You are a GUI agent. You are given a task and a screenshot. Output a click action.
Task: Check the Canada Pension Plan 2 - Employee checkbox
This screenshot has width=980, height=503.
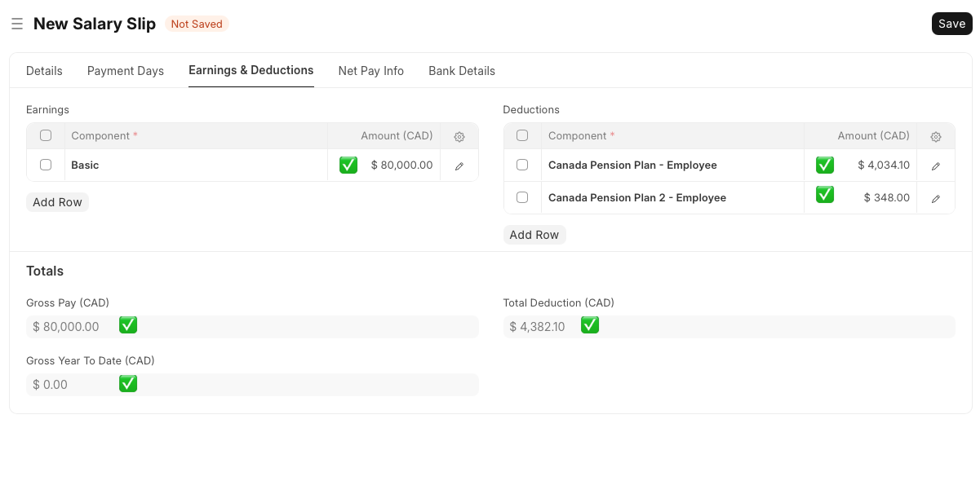[x=522, y=197]
